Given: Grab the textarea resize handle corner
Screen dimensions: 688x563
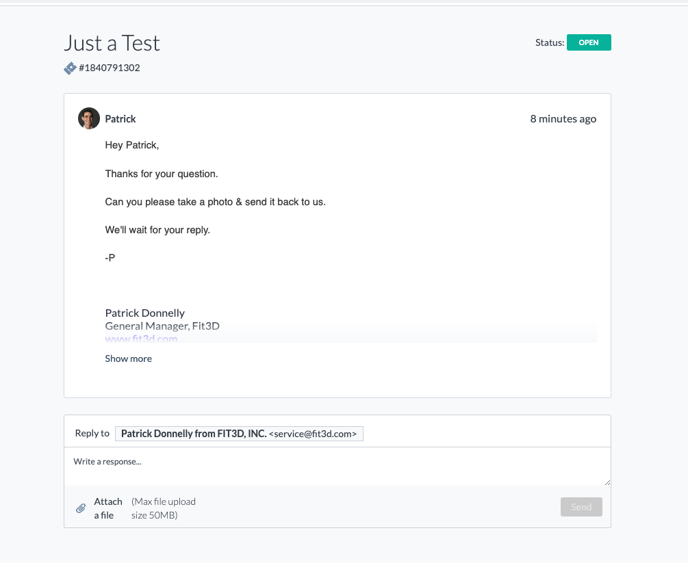Looking at the screenshot, I should click(607, 482).
